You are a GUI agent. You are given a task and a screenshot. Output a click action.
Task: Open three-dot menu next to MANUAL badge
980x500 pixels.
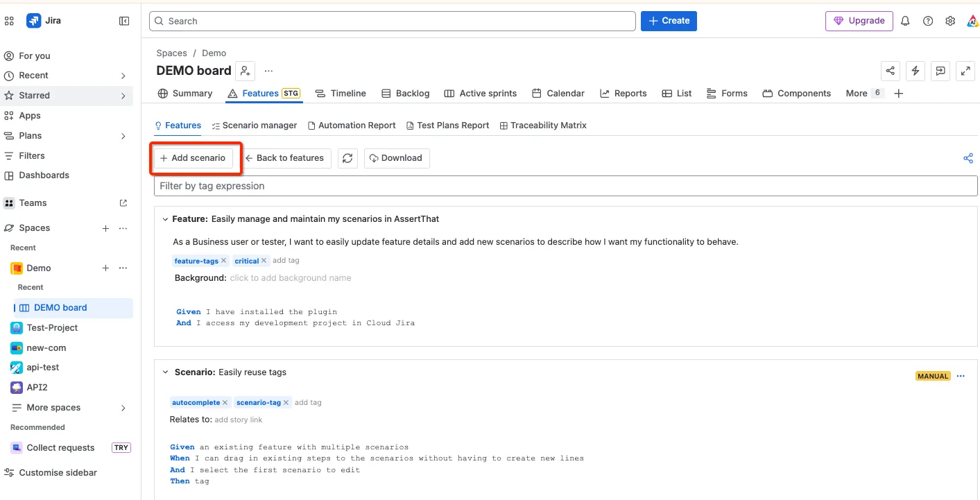961,376
